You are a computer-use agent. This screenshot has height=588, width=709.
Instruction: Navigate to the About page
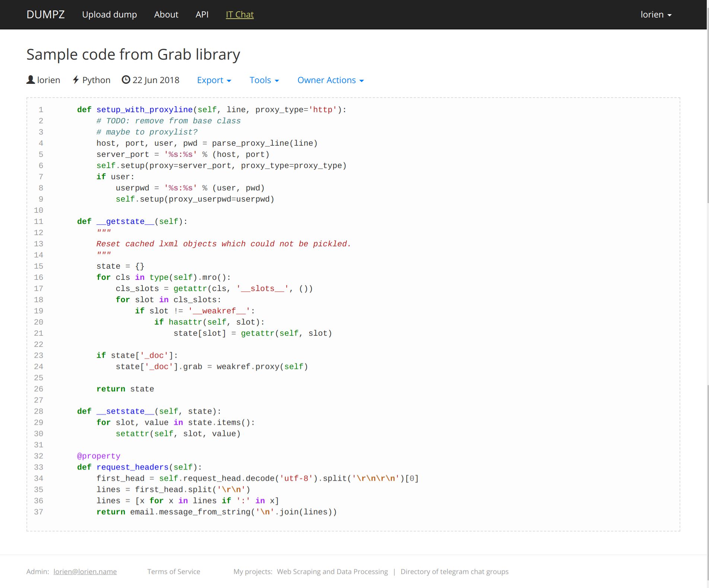166,15
